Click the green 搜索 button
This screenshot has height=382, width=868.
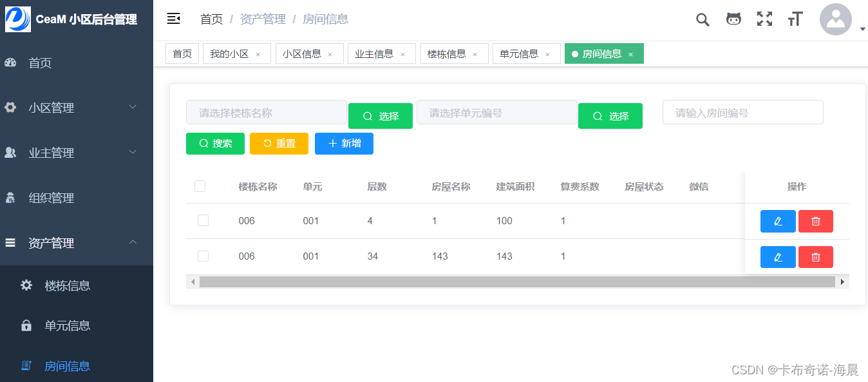(x=215, y=144)
